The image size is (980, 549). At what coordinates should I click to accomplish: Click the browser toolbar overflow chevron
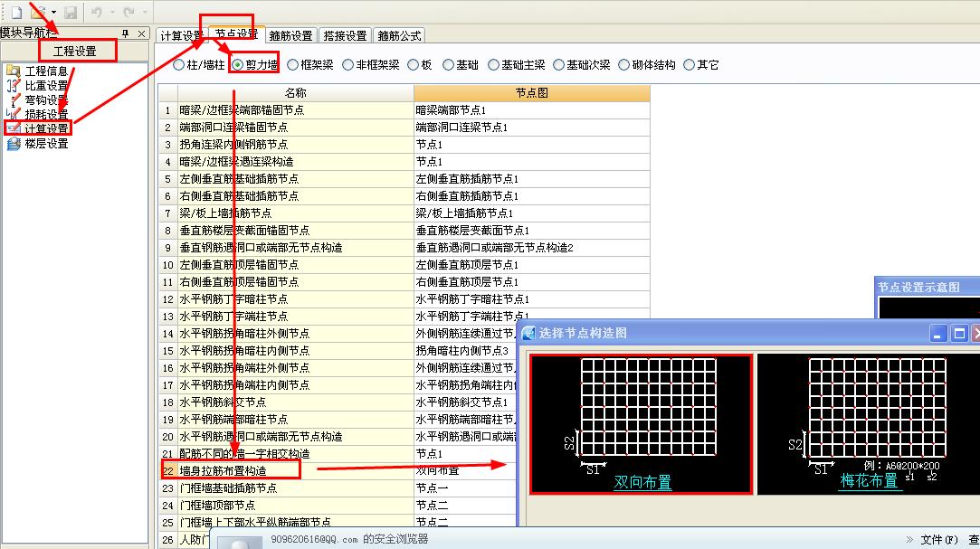[909, 540]
